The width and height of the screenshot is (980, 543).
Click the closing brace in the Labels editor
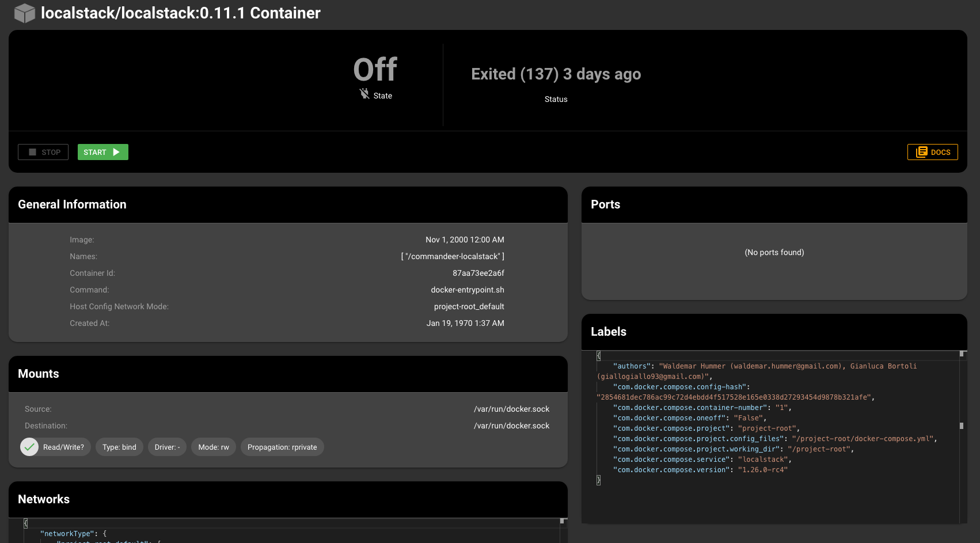click(599, 480)
